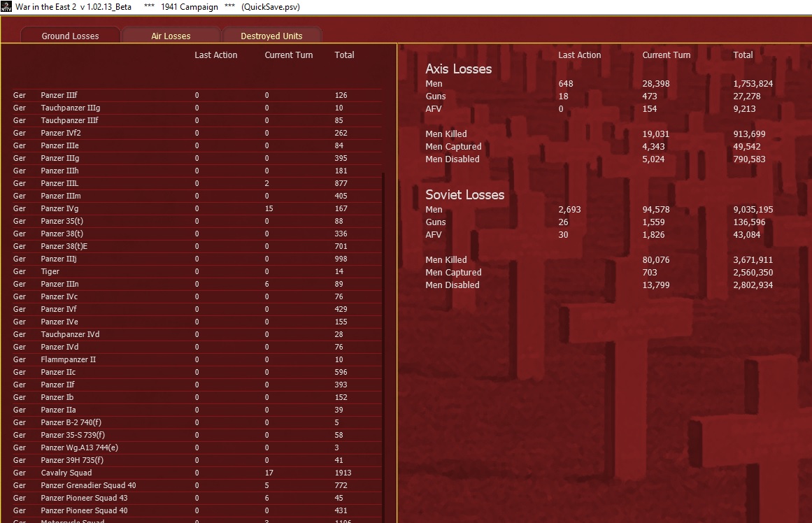
Task: Click Axis Men total 1,753,824
Action: tap(753, 84)
